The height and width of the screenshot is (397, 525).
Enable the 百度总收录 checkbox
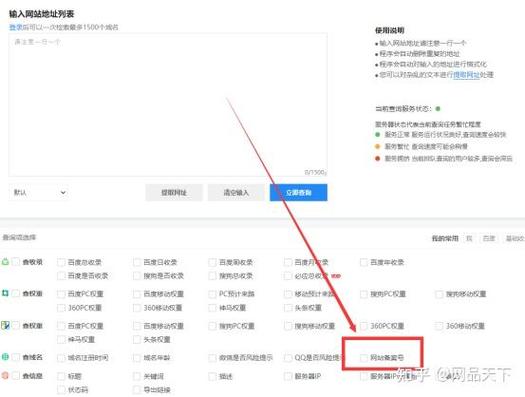click(61, 262)
